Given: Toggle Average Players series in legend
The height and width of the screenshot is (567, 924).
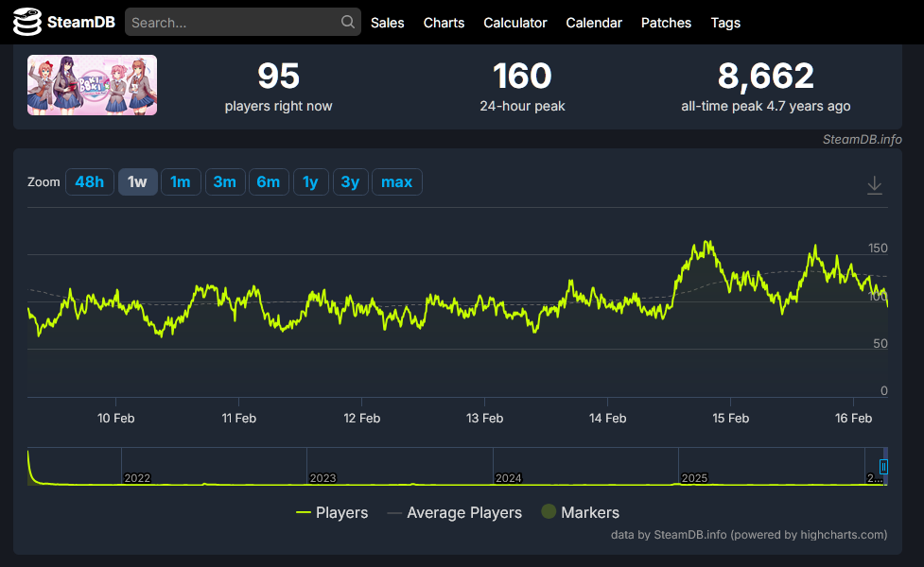Looking at the screenshot, I should pyautogui.click(x=454, y=513).
